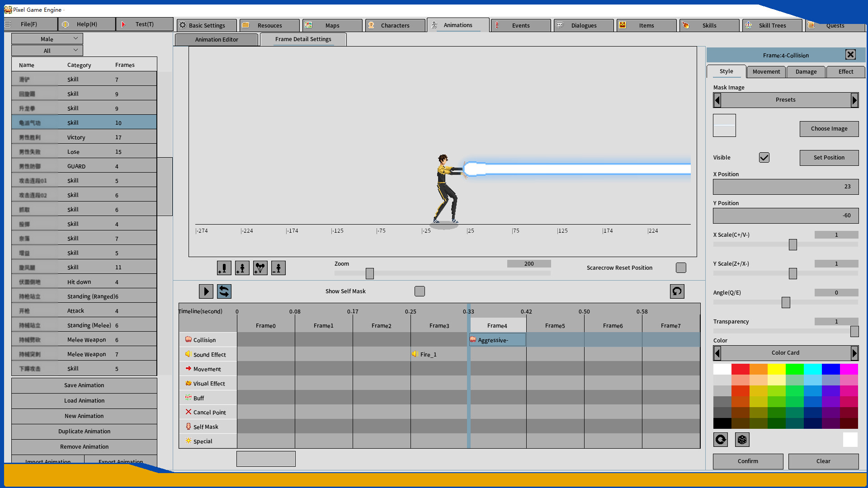Click the remove scarecrow figure icon
868x488 pixels.
point(278,267)
